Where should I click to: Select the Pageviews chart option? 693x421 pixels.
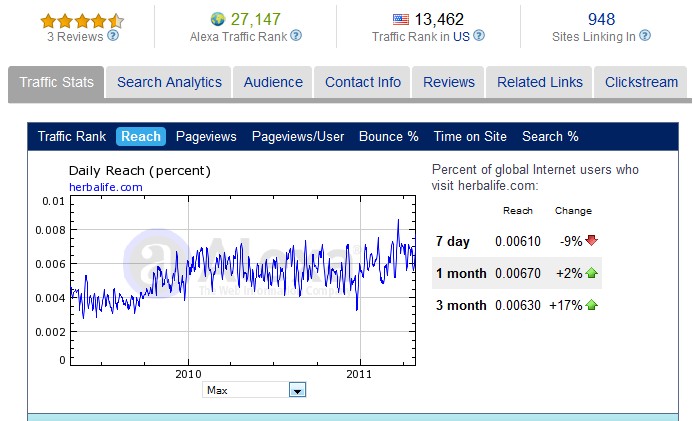[x=206, y=137]
